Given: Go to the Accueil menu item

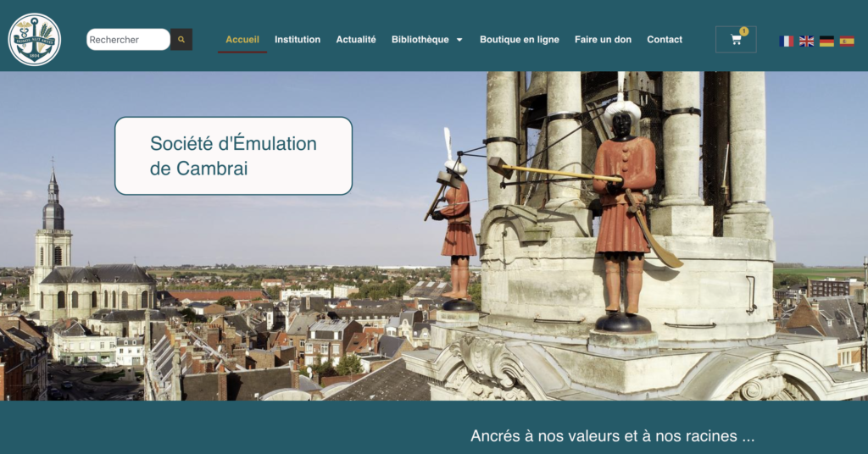Looking at the screenshot, I should (x=242, y=39).
